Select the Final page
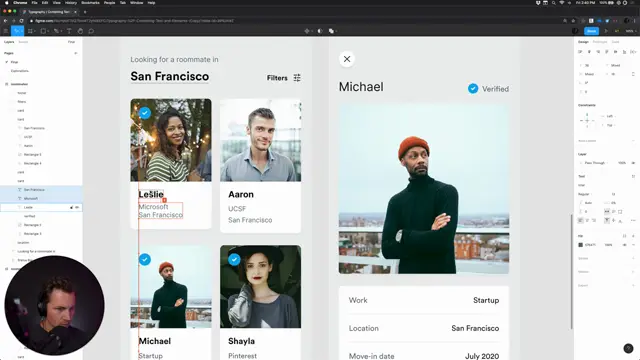640x360 pixels. coord(14,62)
